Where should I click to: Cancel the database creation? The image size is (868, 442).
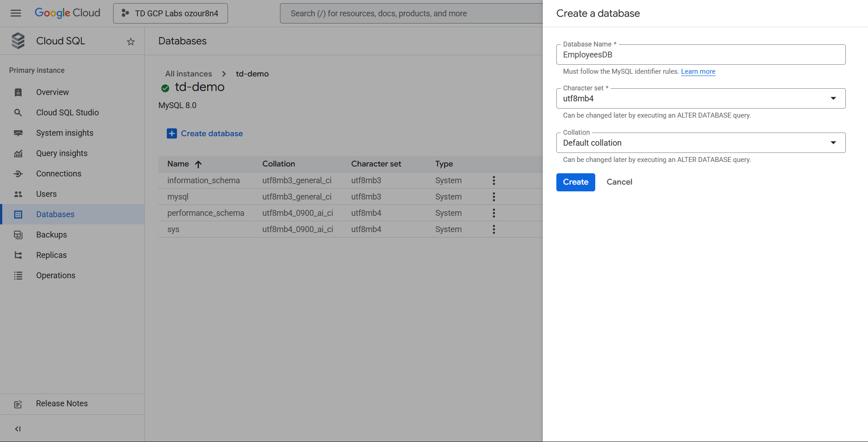619,182
